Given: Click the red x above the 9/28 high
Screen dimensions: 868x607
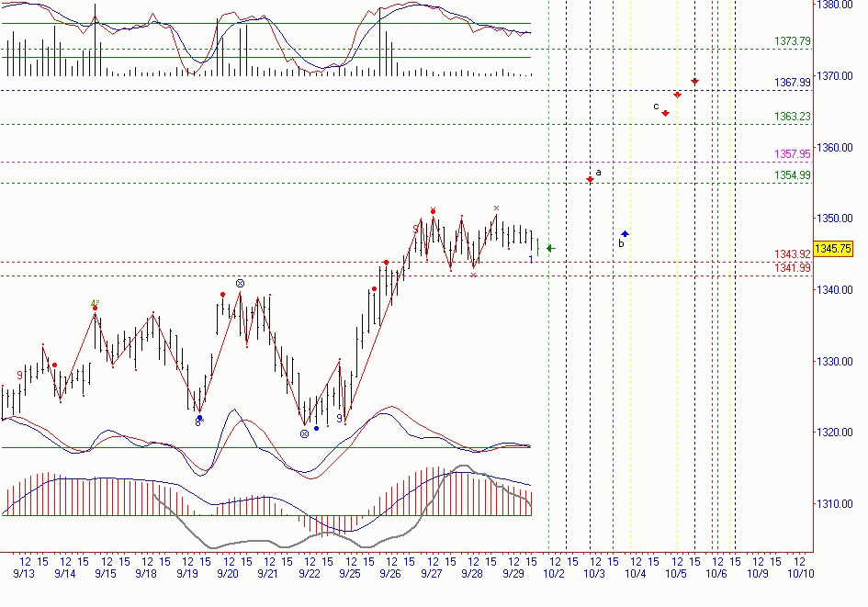Looking at the screenshot, I should click(496, 208).
